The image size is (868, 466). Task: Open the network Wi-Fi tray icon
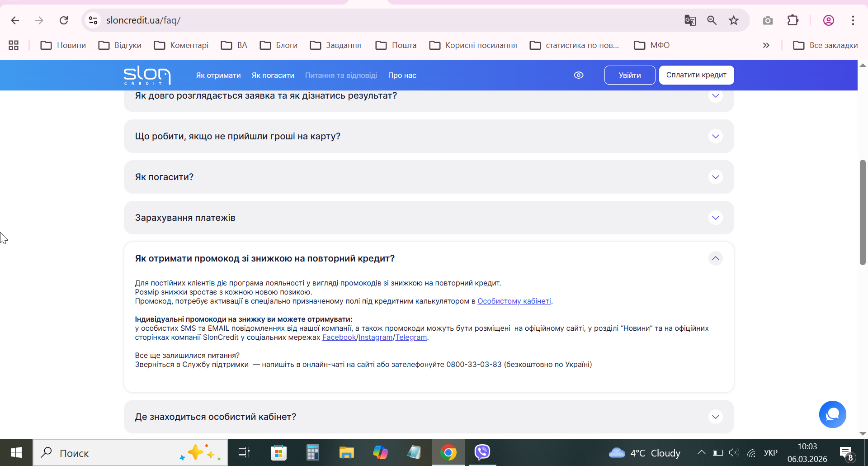[751, 452]
